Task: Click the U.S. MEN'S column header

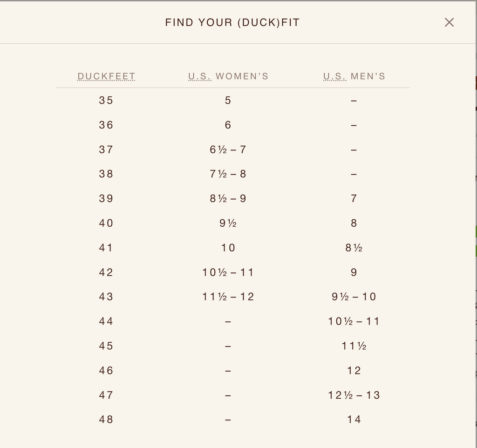Action: [x=354, y=76]
